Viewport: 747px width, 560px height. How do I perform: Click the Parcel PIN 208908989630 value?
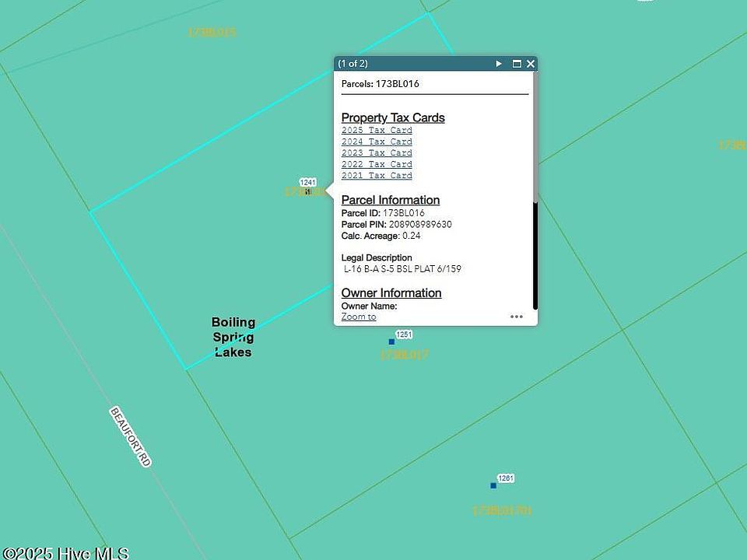click(420, 224)
